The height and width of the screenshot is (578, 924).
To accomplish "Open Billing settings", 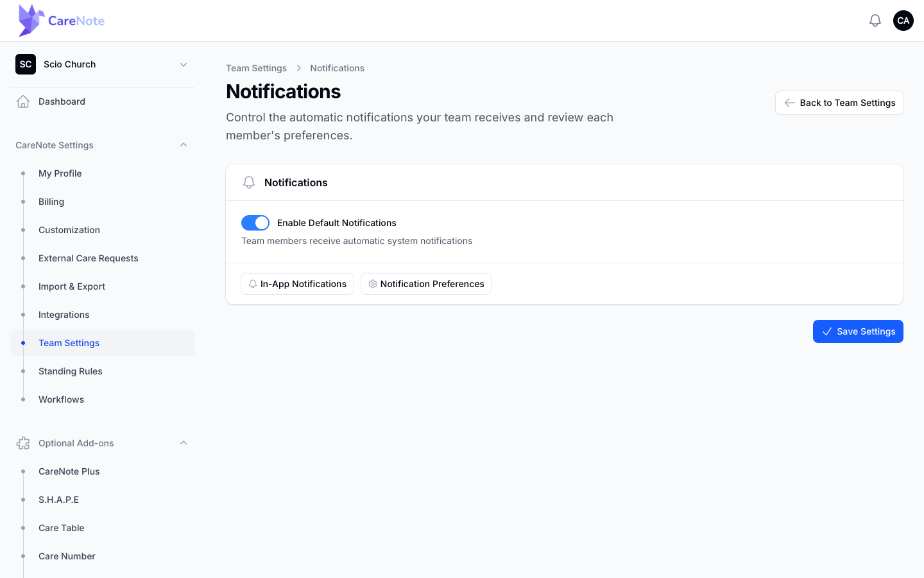I will [x=103, y=202].
